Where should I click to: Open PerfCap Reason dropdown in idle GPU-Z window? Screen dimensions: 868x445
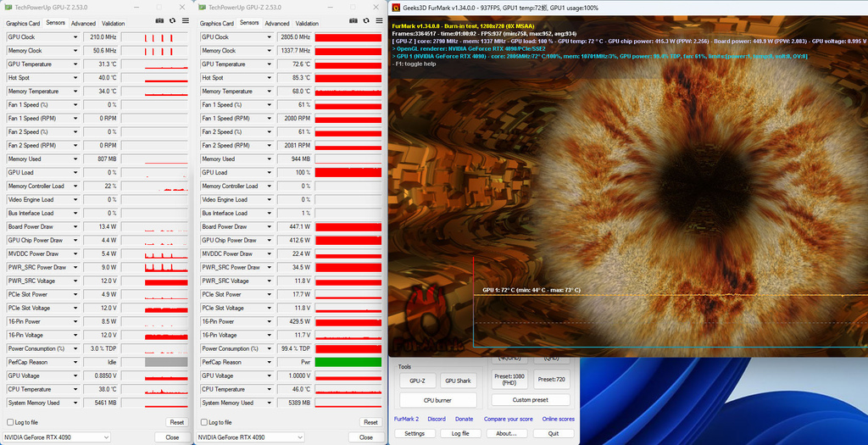point(75,363)
